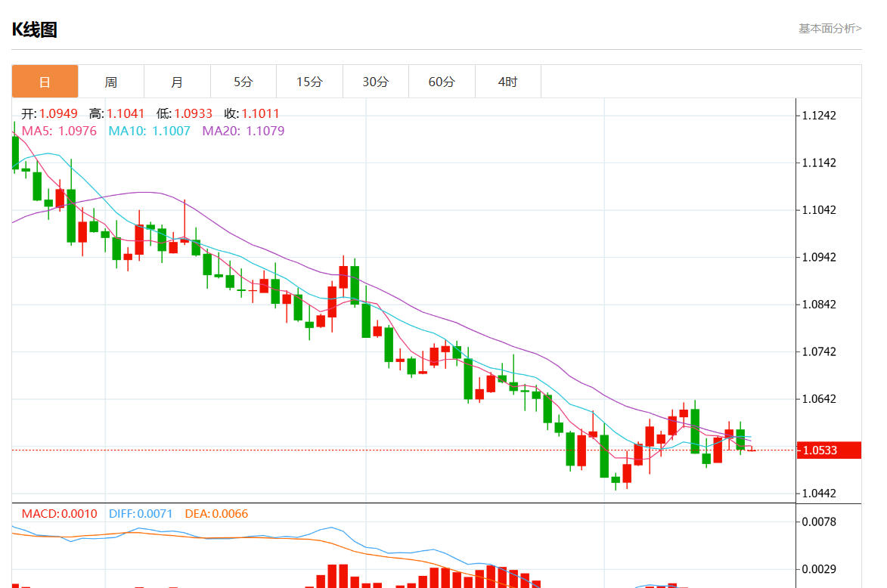Viewport: 887px width, 588px height.
Task: Click the 0.0078 MACD axis label
Action: click(819, 521)
